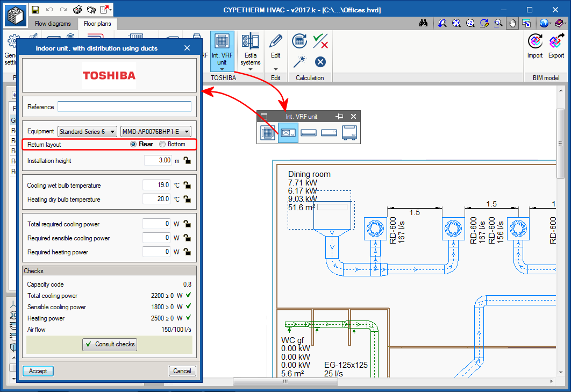
Task: Activate the pan hand tool
Action: click(x=512, y=23)
